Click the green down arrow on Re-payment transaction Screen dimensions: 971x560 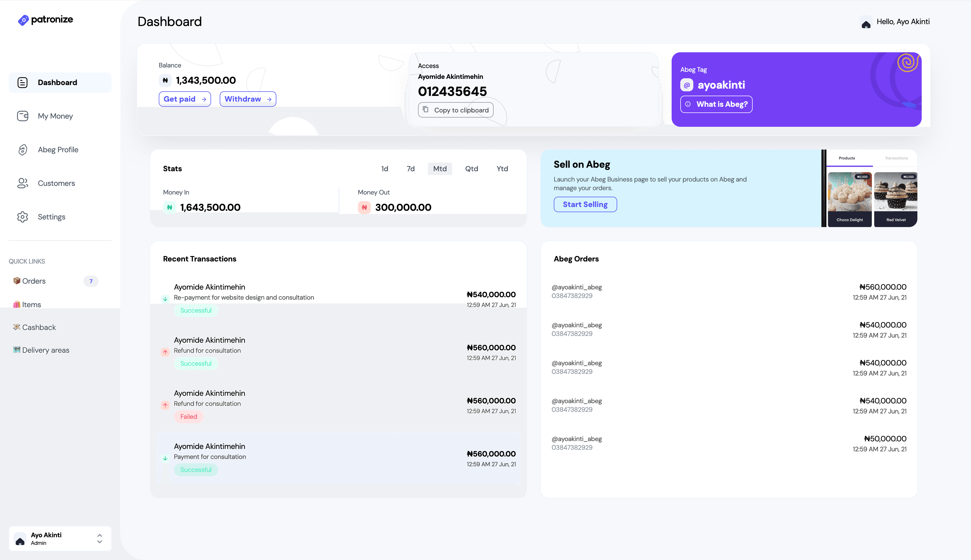click(165, 299)
